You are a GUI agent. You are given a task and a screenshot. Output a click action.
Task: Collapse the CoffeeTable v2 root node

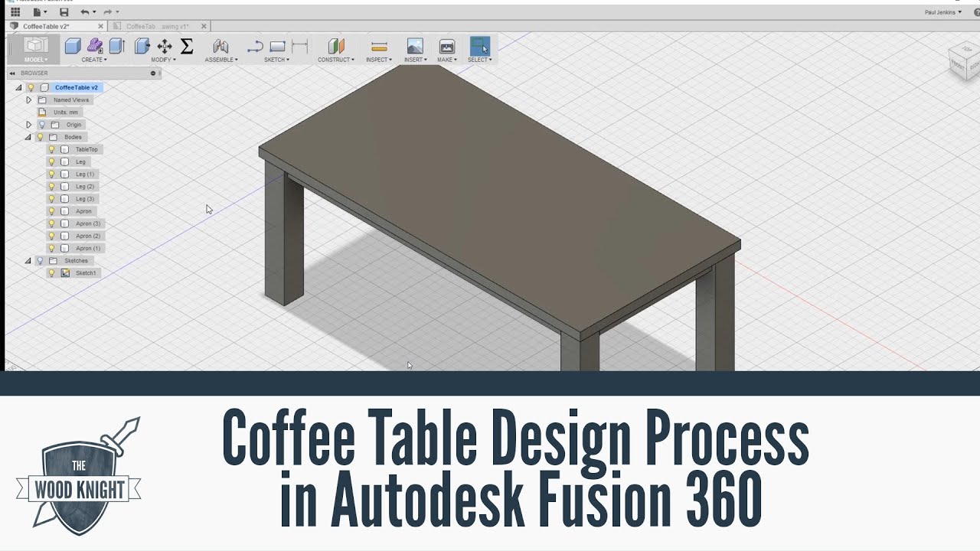pyautogui.click(x=18, y=88)
